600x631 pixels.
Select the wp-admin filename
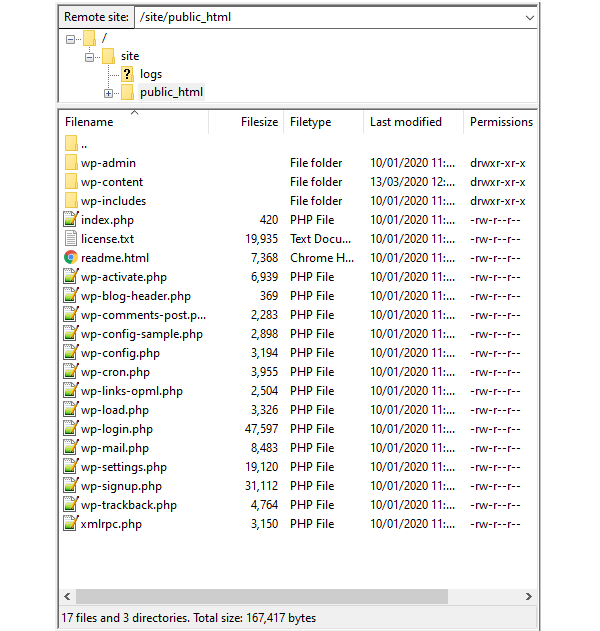pos(108,163)
